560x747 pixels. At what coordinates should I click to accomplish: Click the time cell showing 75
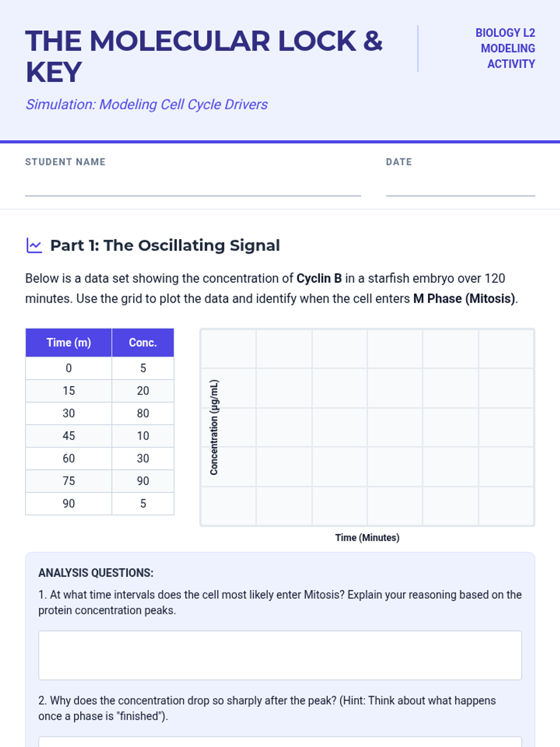click(x=69, y=481)
